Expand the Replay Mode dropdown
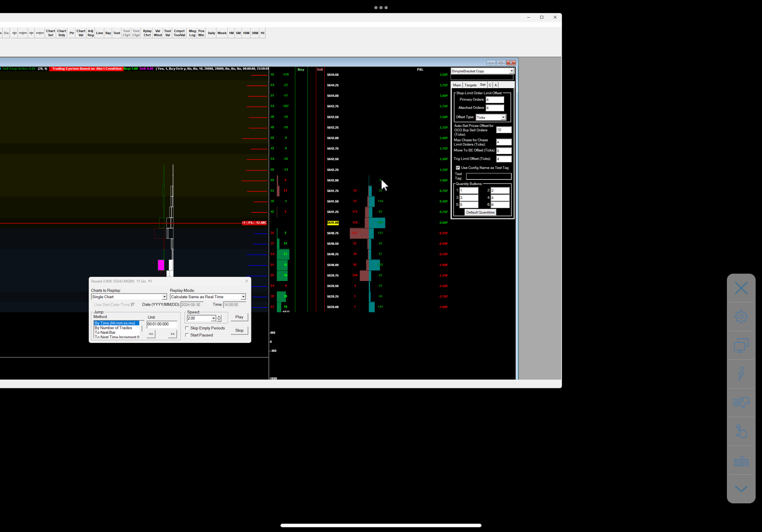The width and height of the screenshot is (762, 532). click(x=243, y=297)
